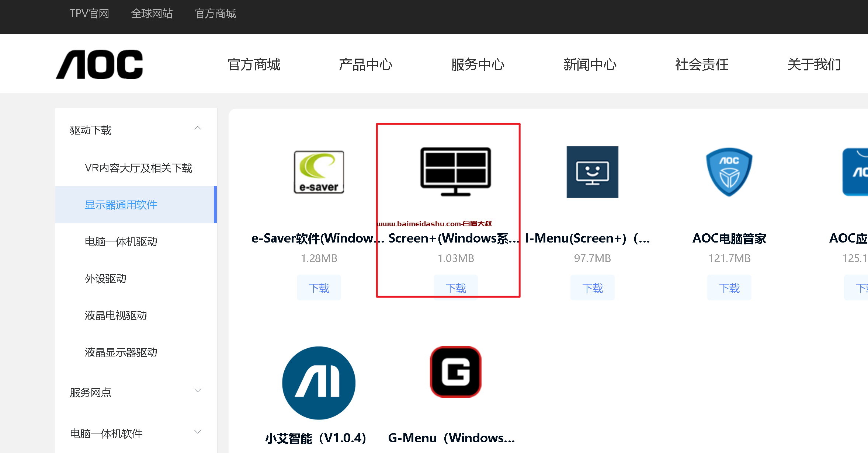Open the 全球网站 top bar link
This screenshot has height=453, width=868.
[152, 14]
